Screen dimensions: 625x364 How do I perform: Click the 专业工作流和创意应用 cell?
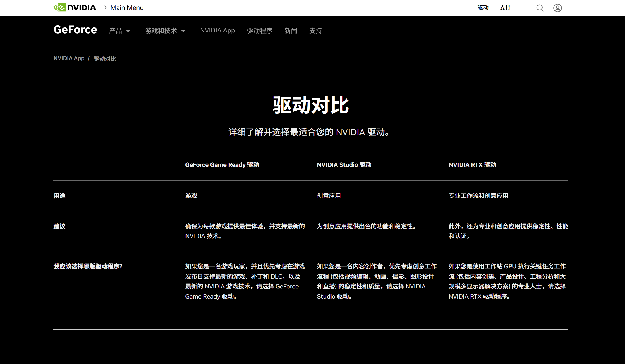478,196
